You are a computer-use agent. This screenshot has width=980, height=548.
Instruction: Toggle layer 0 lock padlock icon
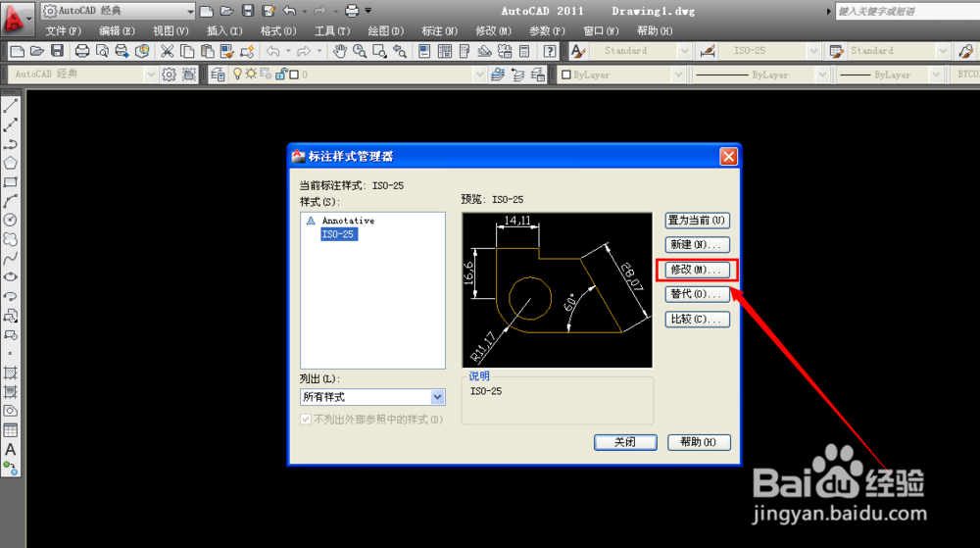coord(280,75)
